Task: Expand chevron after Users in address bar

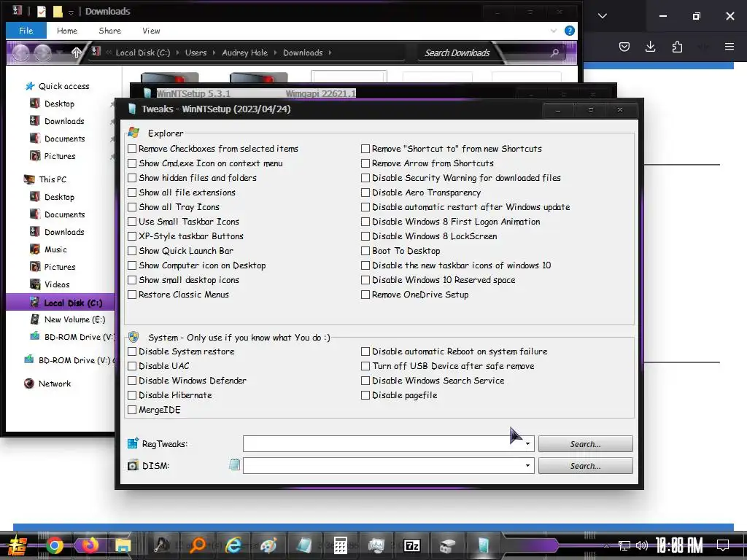Action: [214, 52]
